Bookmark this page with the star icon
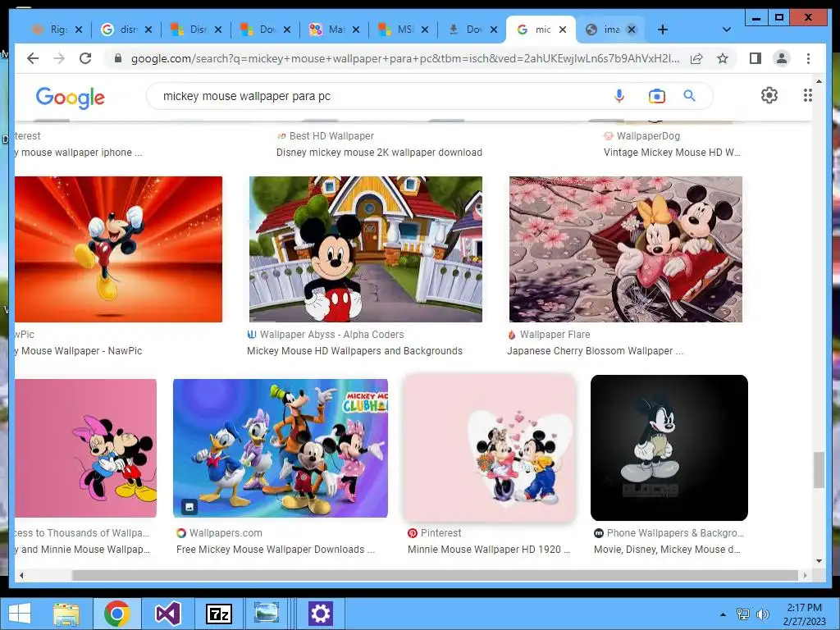 (723, 58)
